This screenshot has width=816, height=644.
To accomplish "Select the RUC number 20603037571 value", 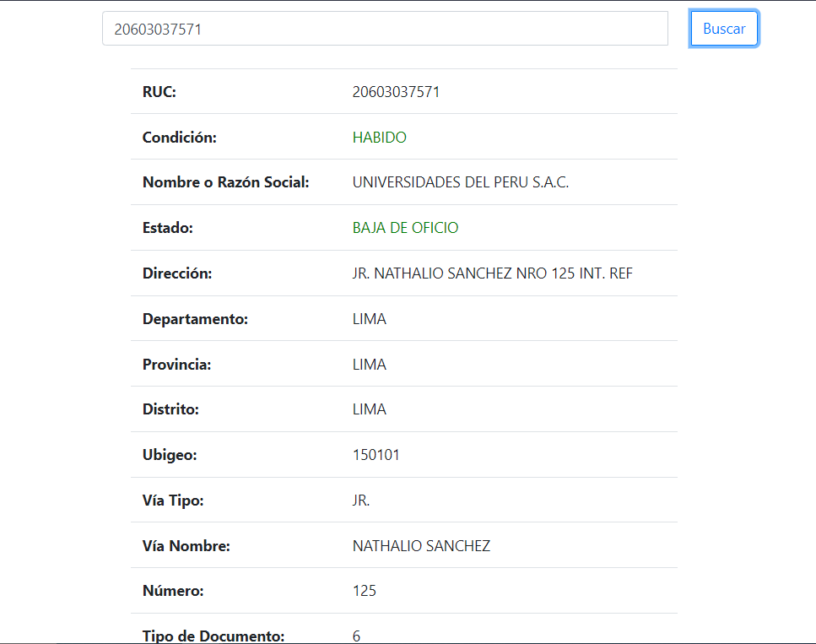I will [396, 92].
